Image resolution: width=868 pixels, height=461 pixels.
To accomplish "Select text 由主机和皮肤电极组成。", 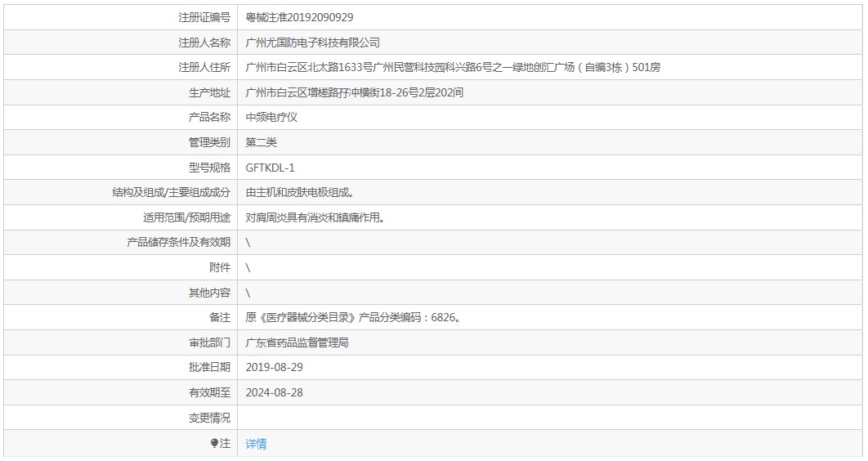I will pos(299,193).
